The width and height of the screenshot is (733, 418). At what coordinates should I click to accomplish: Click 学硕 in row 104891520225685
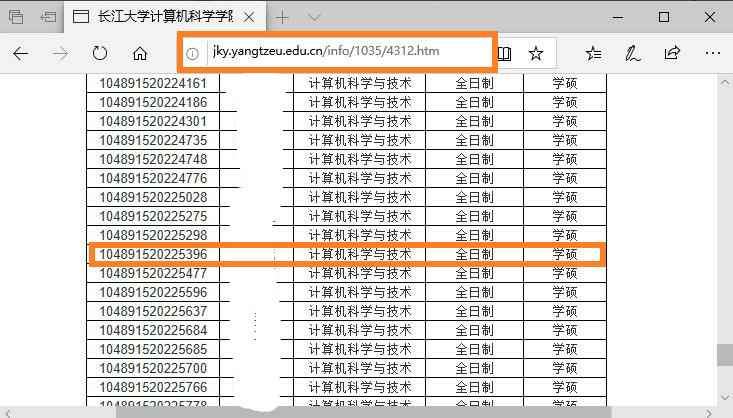[x=564, y=349]
